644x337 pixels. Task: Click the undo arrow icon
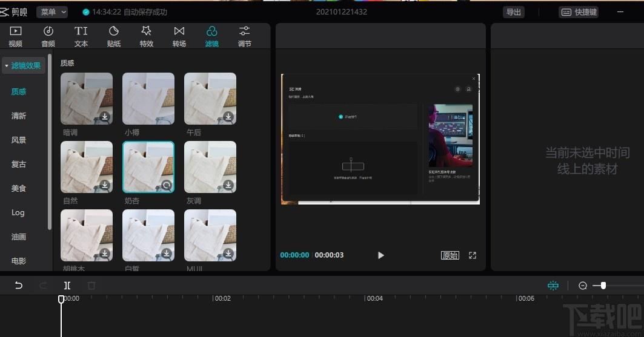(19, 286)
